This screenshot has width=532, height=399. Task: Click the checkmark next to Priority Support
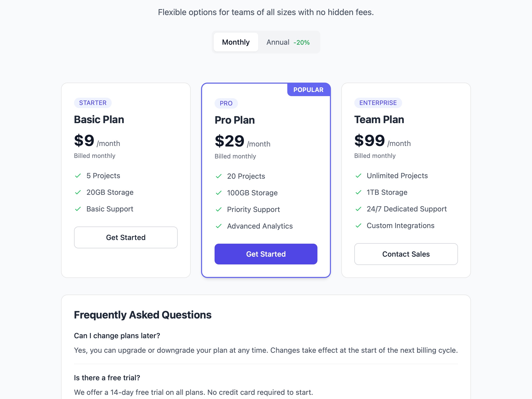click(x=218, y=209)
